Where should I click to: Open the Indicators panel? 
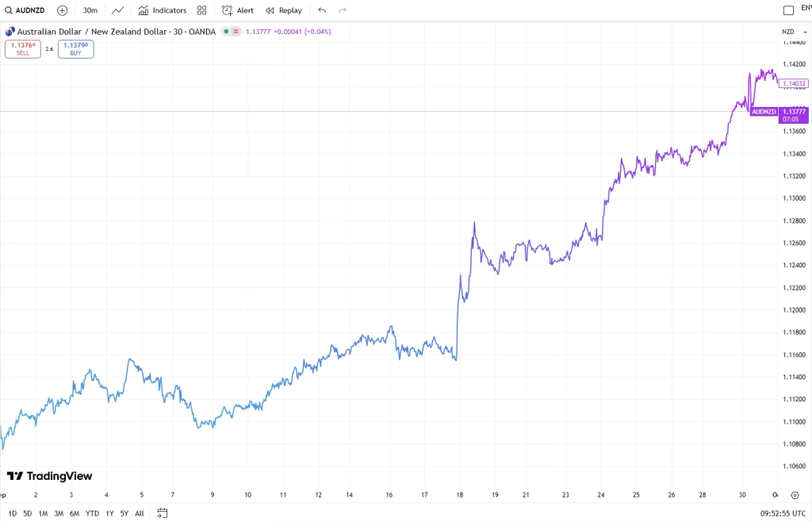point(163,10)
